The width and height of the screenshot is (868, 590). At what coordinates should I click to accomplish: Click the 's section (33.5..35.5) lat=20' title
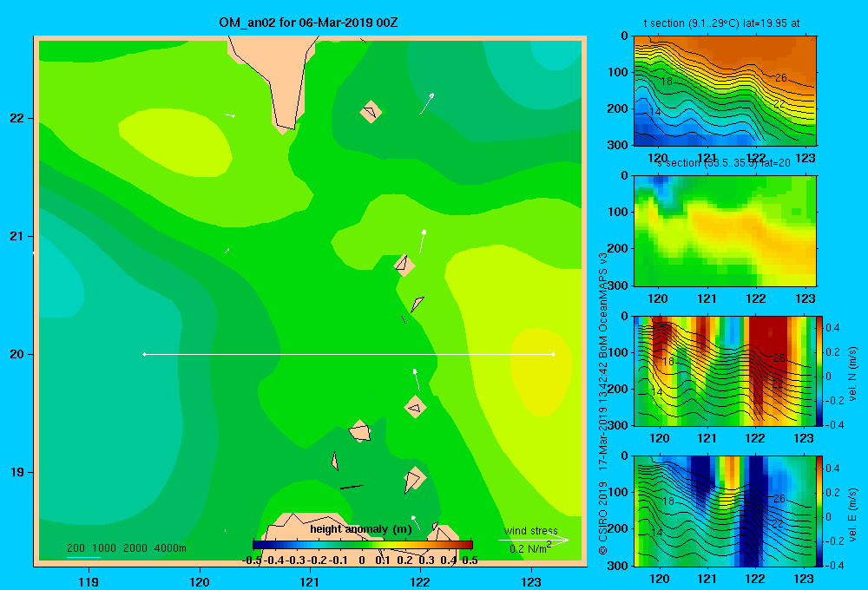coord(724,163)
